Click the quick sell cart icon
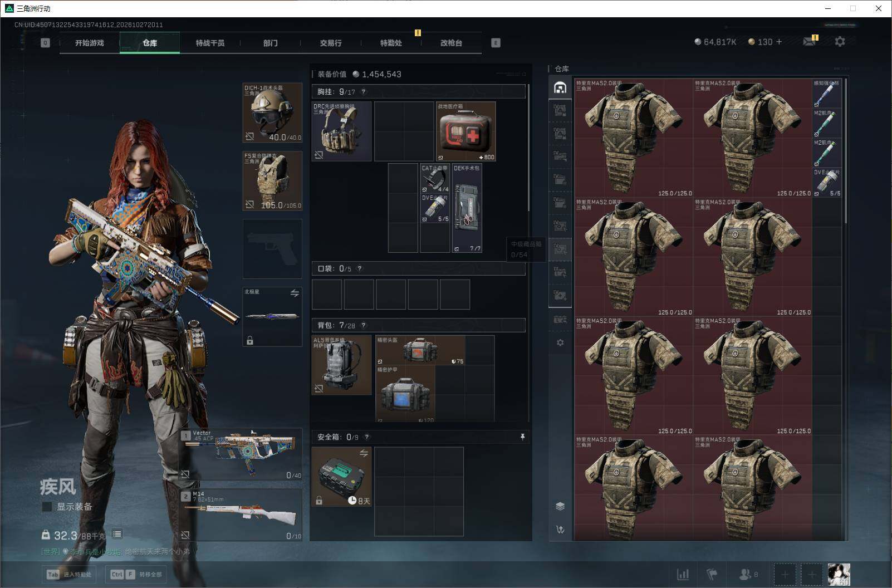This screenshot has width=892, height=588. point(560,529)
